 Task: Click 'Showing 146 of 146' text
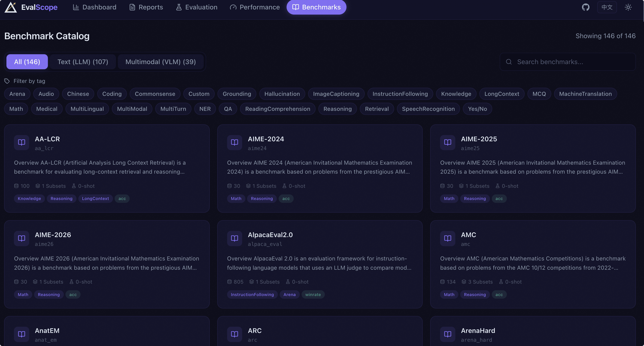[606, 36]
